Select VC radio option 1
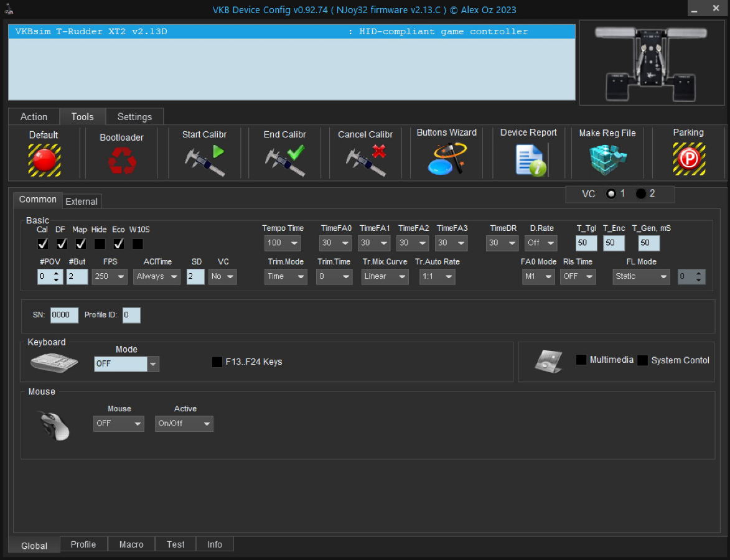Viewport: 730px width, 560px height. click(611, 194)
